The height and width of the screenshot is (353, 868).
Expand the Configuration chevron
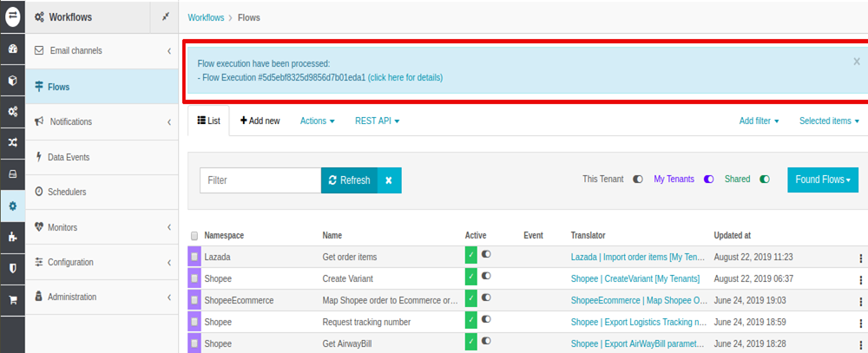click(x=169, y=262)
